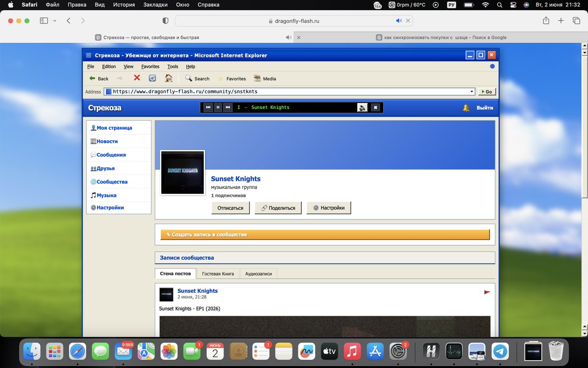
Task: Open the File menu
Action: [x=91, y=67]
